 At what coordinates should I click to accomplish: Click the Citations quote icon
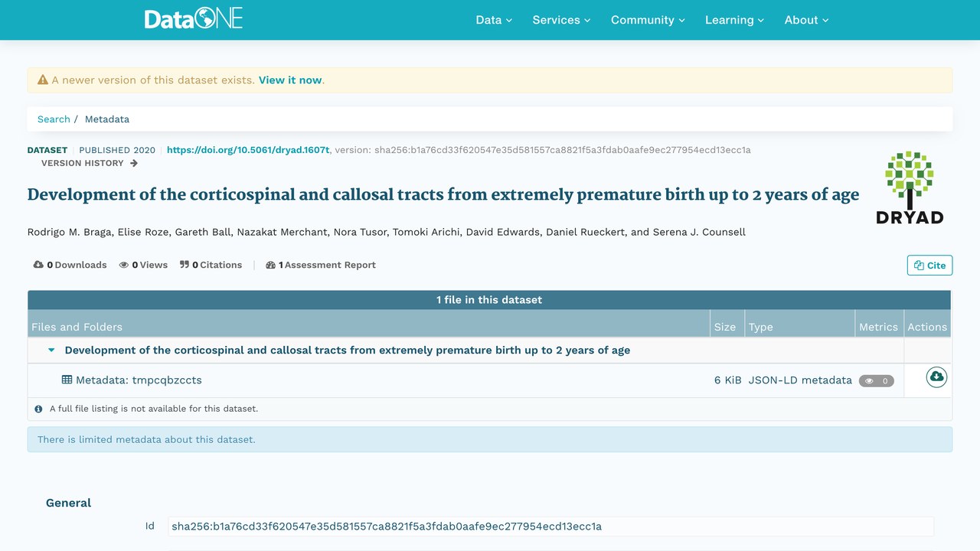pyautogui.click(x=185, y=265)
